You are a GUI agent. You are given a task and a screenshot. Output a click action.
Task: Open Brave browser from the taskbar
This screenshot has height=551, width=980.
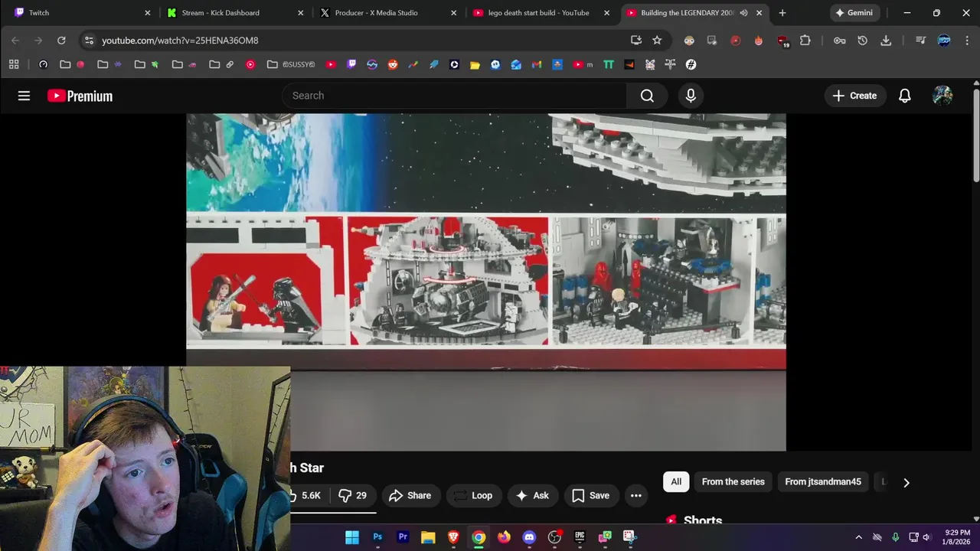pyautogui.click(x=453, y=537)
